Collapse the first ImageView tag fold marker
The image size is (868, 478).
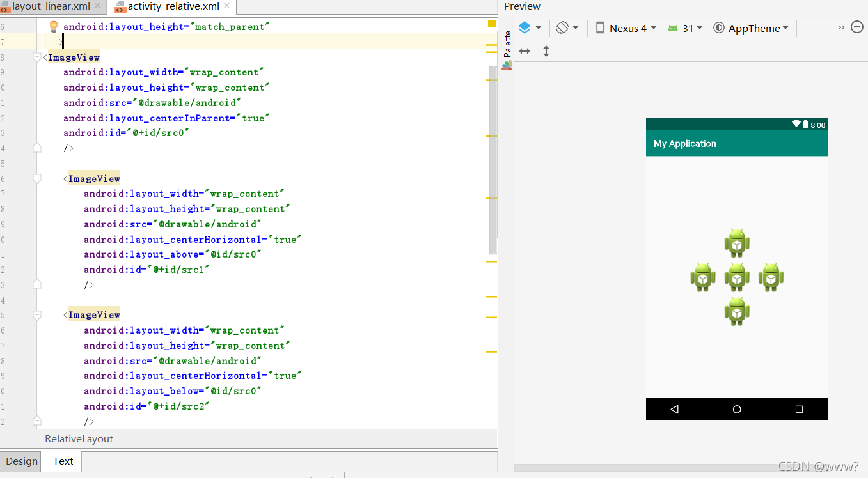[x=37, y=58]
